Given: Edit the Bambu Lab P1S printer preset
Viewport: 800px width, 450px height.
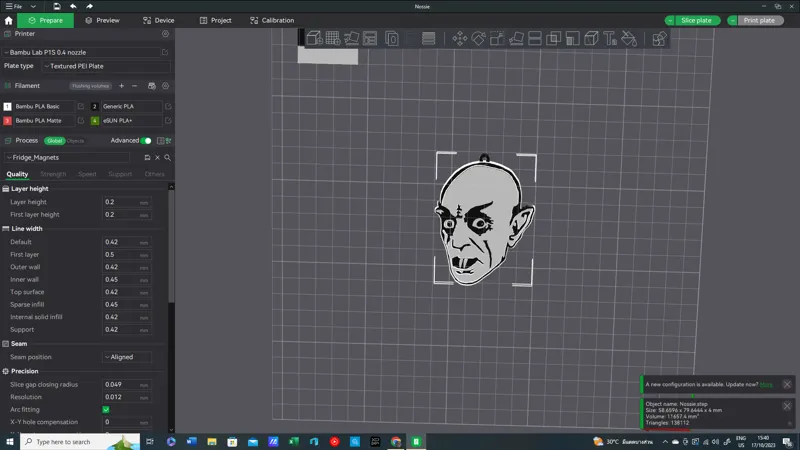Looking at the screenshot, I should [x=165, y=52].
